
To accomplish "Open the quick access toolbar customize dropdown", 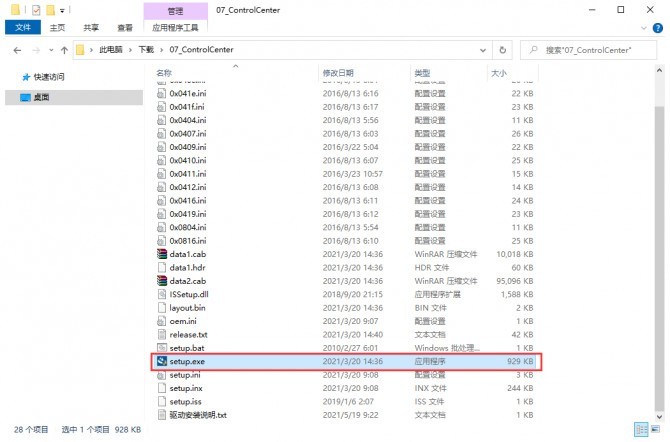I will (x=62, y=10).
